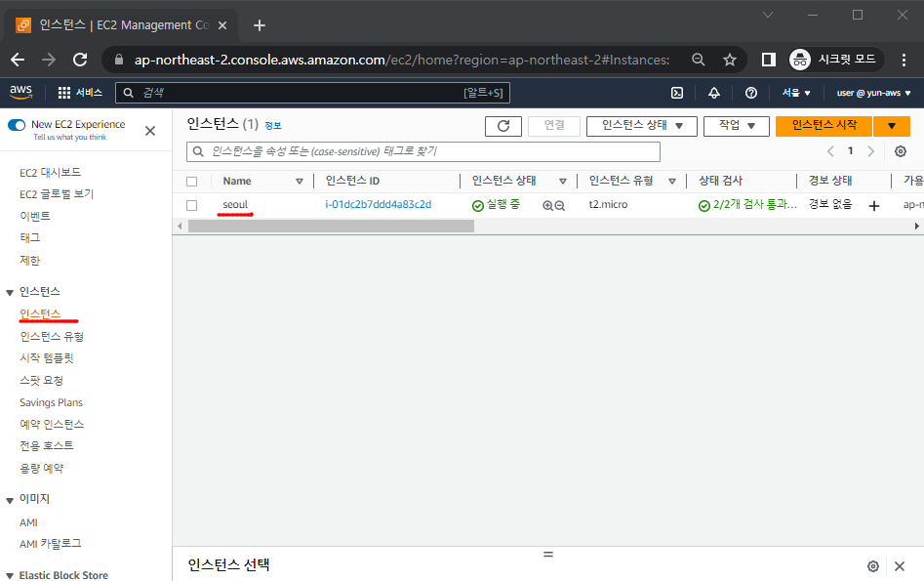Screen dimensions: 924x581
Task: Collapse the 이미지 sidebar section
Action: [10, 500]
